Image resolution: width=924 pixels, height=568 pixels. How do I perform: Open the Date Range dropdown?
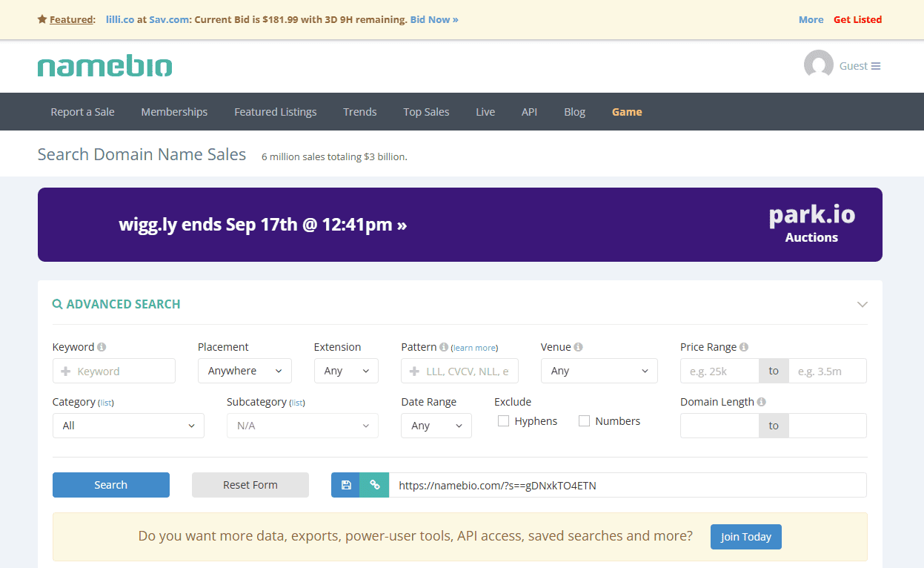pyautogui.click(x=436, y=426)
